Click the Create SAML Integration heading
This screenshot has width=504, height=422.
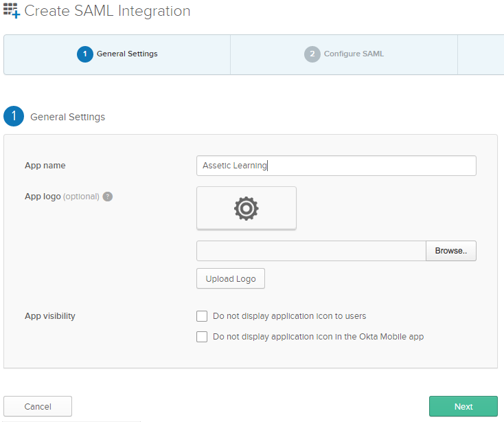(107, 11)
